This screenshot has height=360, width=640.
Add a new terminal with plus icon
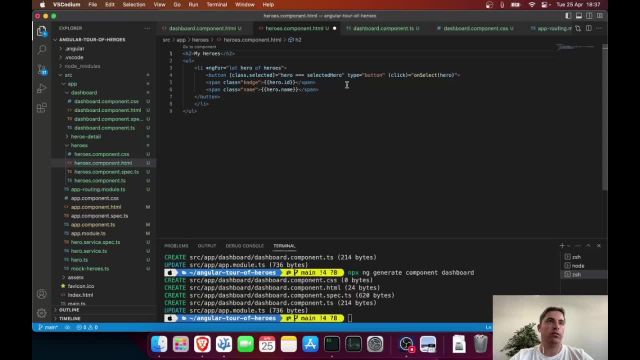tap(562, 246)
